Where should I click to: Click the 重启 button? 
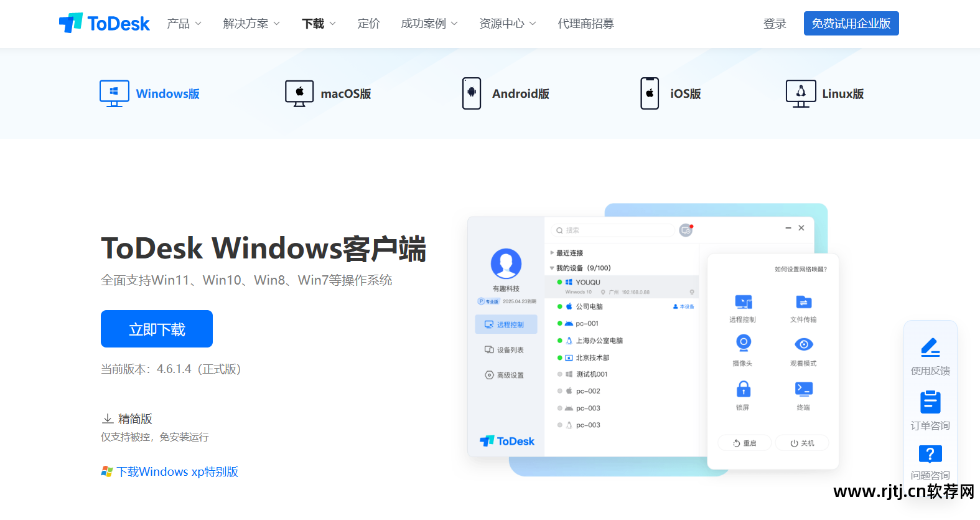click(x=745, y=443)
